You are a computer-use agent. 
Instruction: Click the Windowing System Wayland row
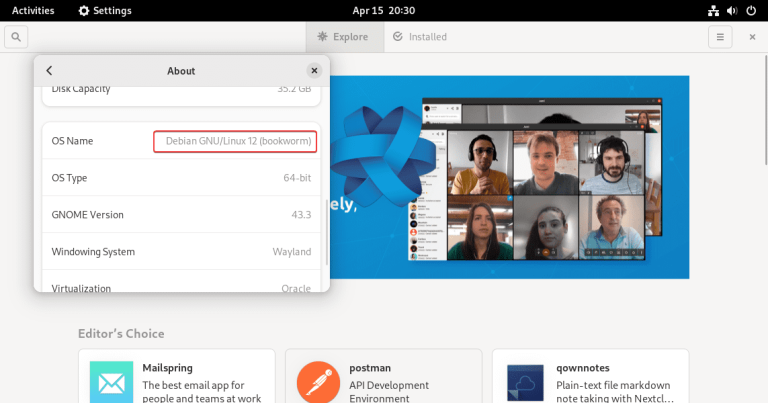click(181, 251)
